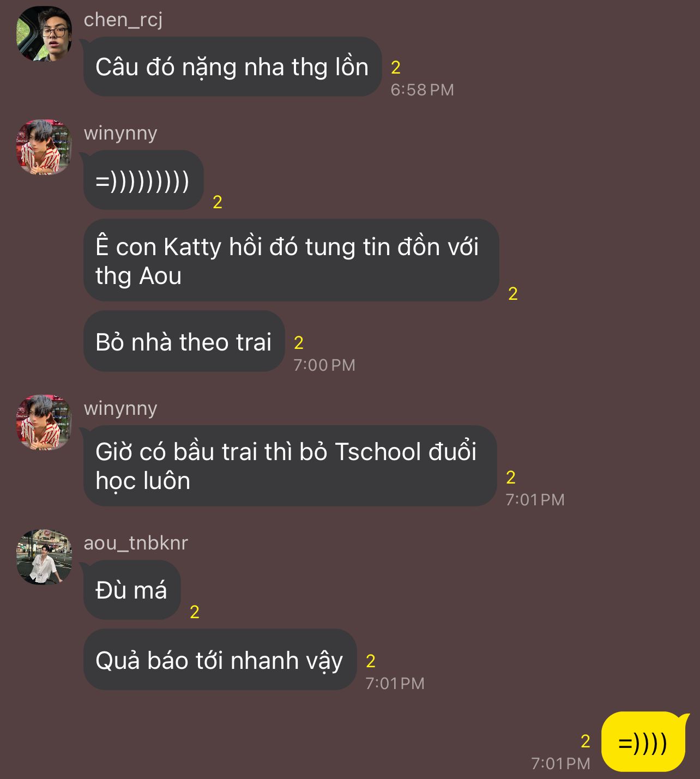Screen dimensions: 700x779
Task: Tap the 'Bỏ nhà theo trai' bubble
Action: 184,342
